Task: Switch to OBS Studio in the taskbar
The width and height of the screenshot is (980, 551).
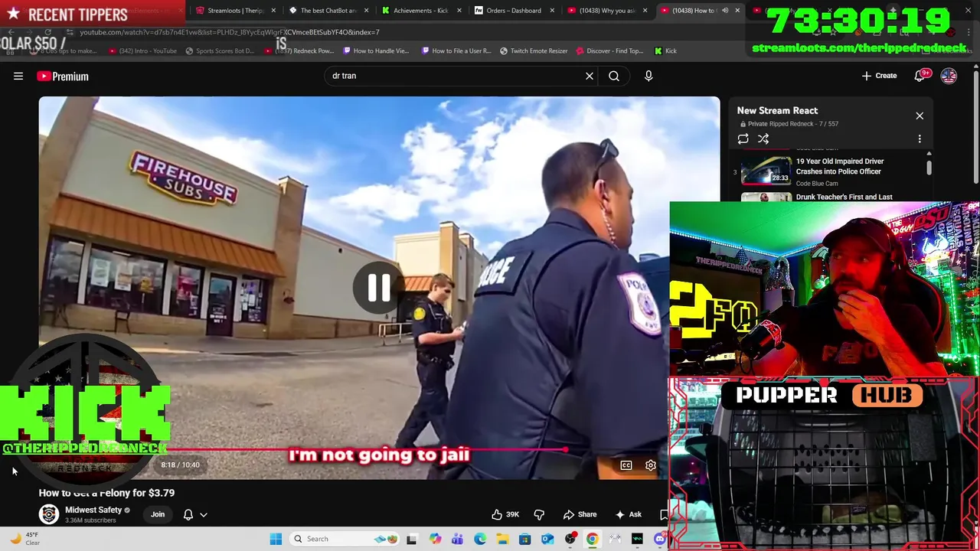Action: (x=570, y=539)
